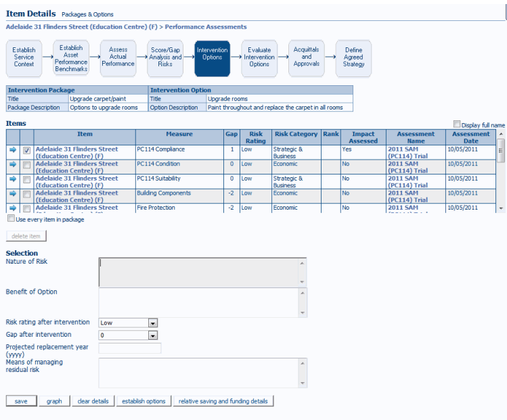Screen dimensions: 507x420
Task: Click the Means of managing residual risk area
Action: [199, 373]
